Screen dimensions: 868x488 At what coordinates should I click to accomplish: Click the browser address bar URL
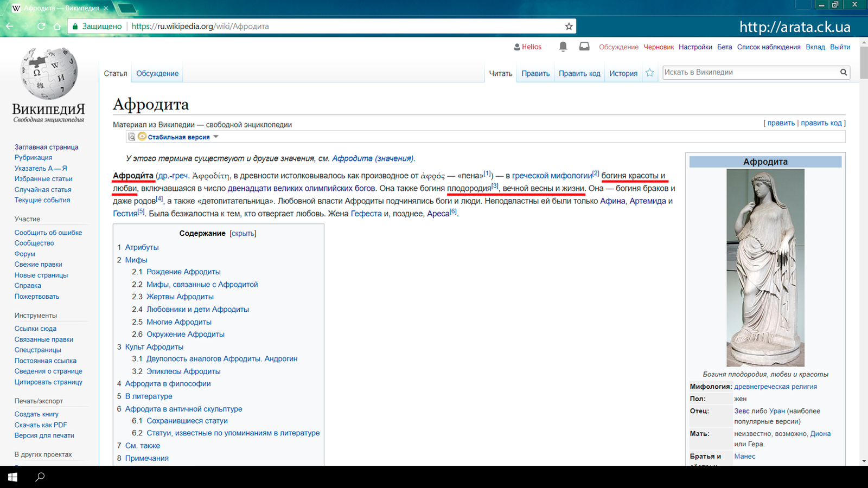tap(200, 26)
